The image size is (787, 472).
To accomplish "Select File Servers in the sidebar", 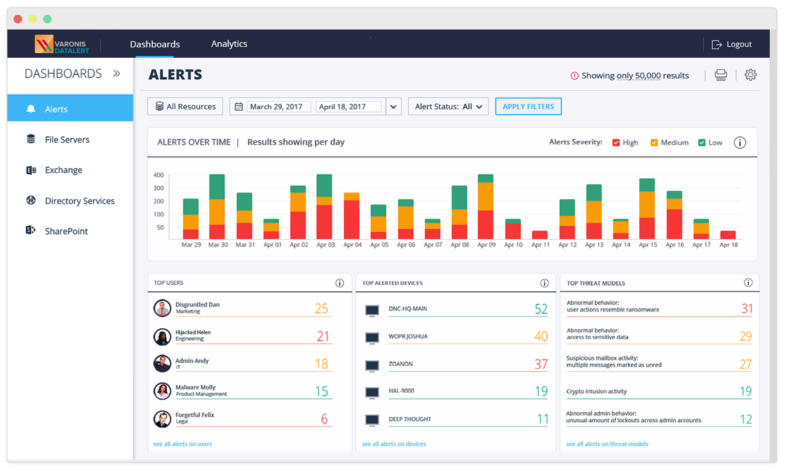I will tap(66, 139).
